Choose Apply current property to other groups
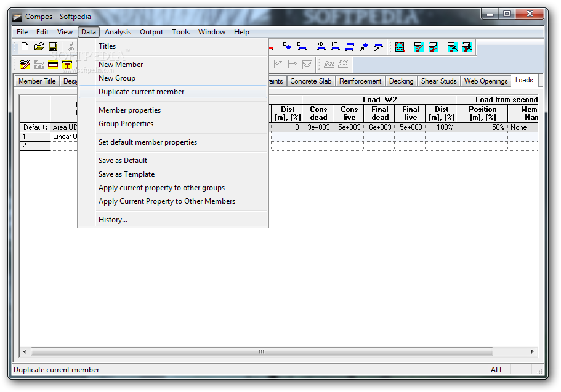This screenshot has height=392, width=561. pyautogui.click(x=173, y=188)
